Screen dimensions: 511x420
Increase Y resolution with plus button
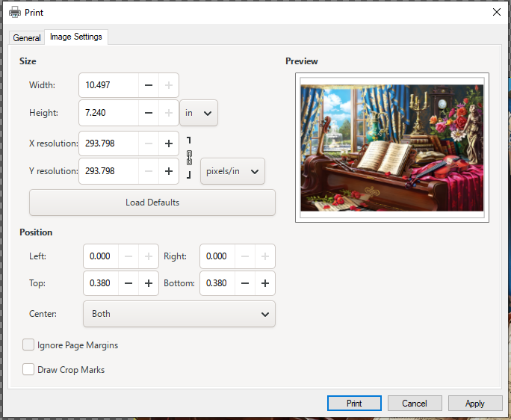tap(169, 171)
